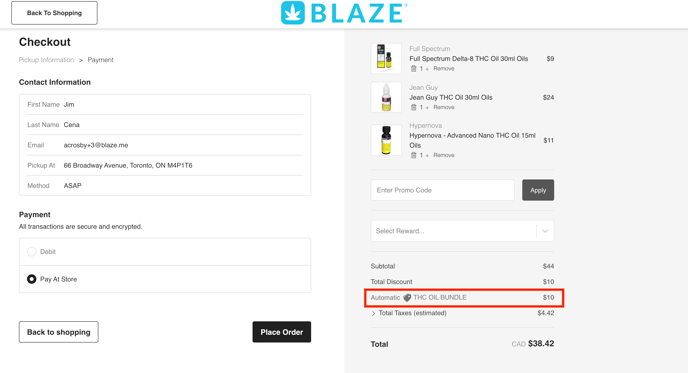The width and height of the screenshot is (688, 373).
Task: Click trash icon for Jean Guy THC Oil
Action: click(x=413, y=107)
